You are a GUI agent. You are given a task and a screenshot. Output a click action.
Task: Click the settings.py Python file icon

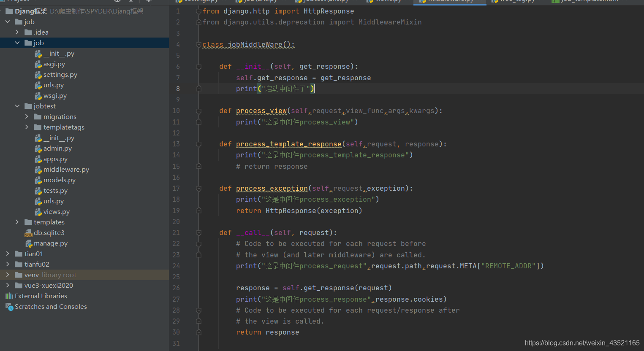coord(38,75)
